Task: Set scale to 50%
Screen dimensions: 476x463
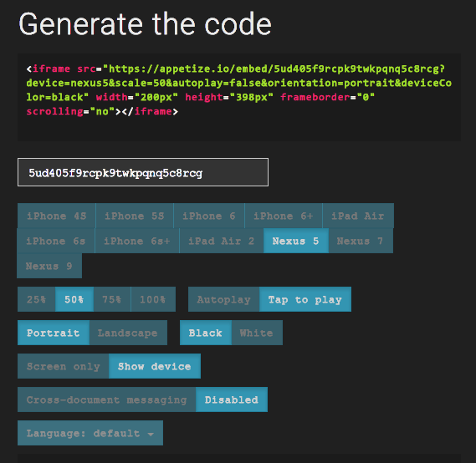Action: pyautogui.click(x=74, y=299)
